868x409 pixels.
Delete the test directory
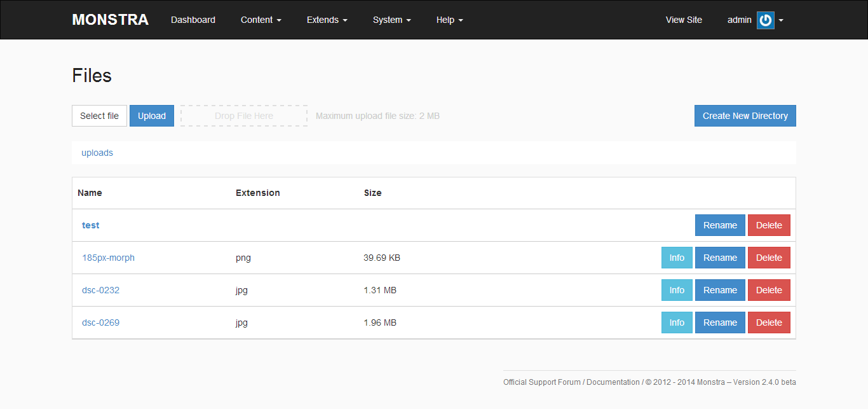tap(769, 225)
